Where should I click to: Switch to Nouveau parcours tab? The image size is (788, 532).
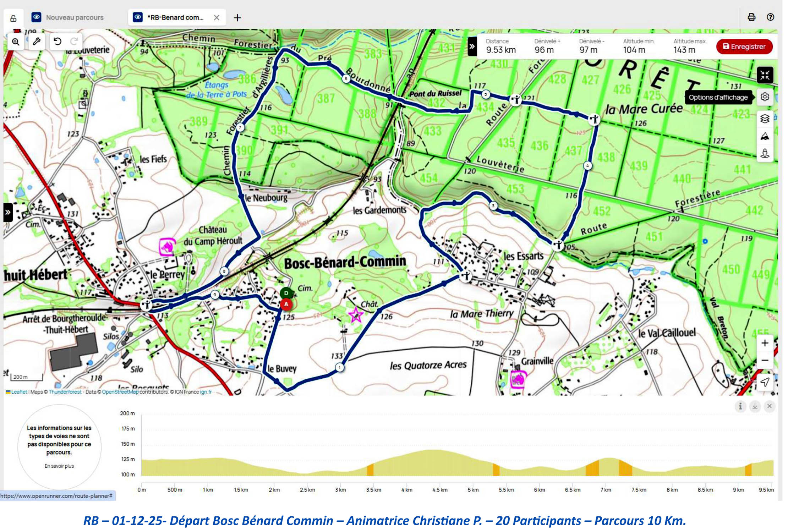coord(75,17)
